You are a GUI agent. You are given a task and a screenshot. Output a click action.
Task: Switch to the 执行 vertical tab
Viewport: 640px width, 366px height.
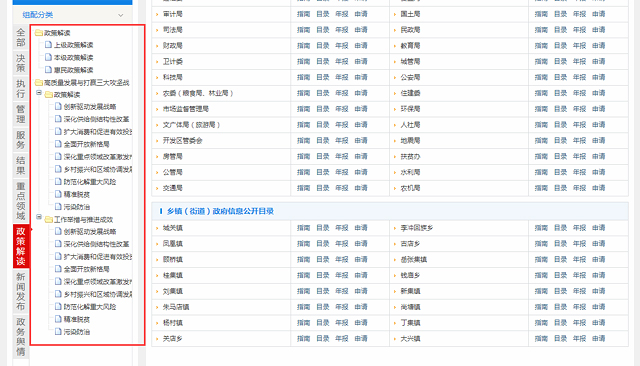click(x=21, y=89)
